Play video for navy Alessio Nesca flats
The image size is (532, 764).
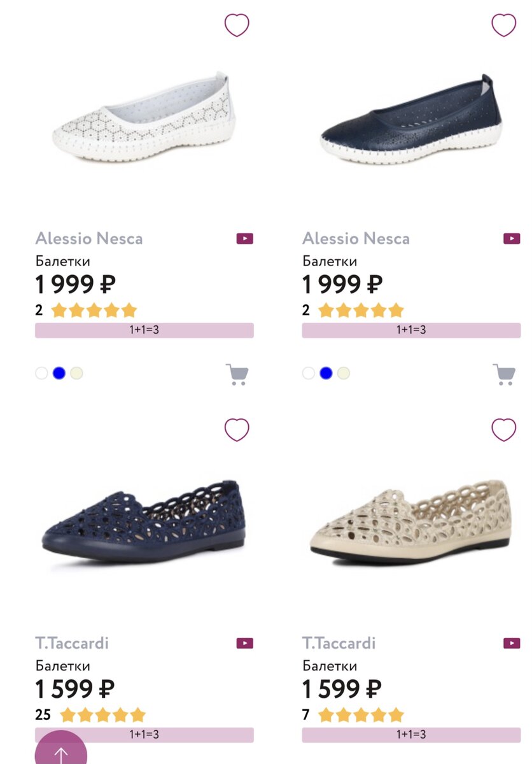[512, 239]
